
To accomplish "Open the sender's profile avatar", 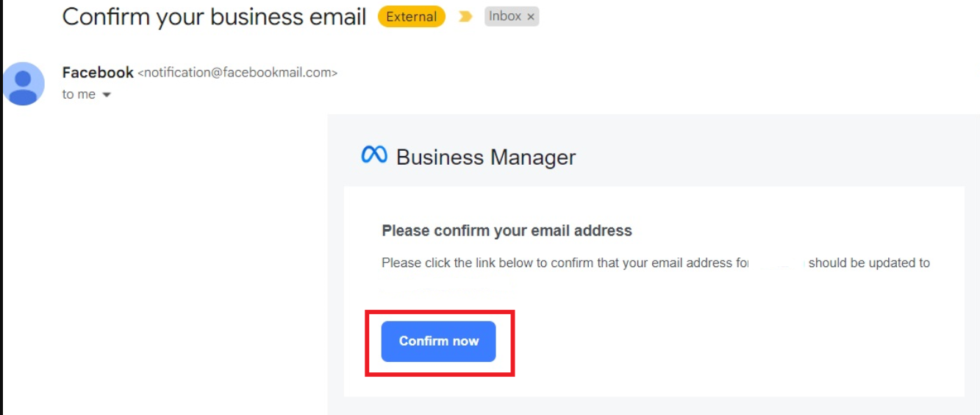I will pos(24,83).
